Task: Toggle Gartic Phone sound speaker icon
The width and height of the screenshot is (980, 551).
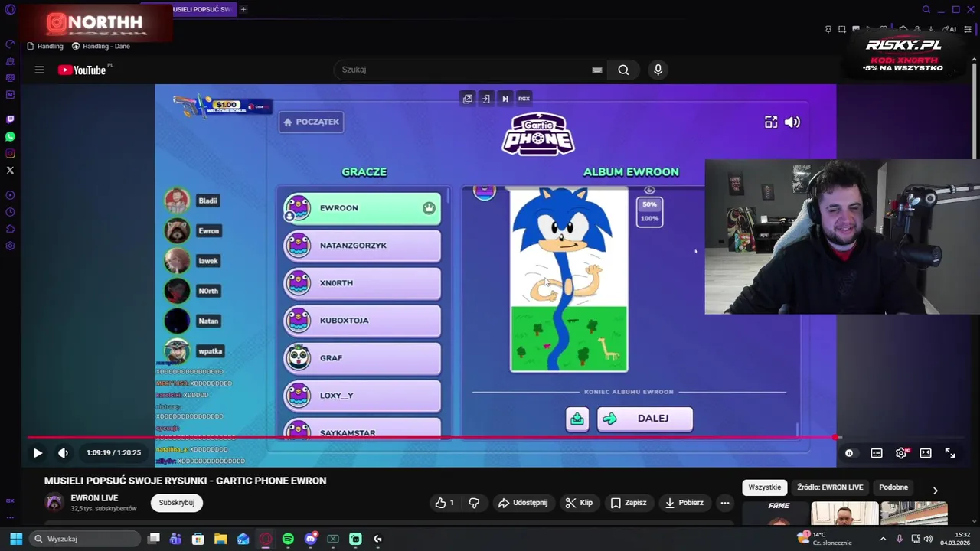Action: tap(792, 122)
